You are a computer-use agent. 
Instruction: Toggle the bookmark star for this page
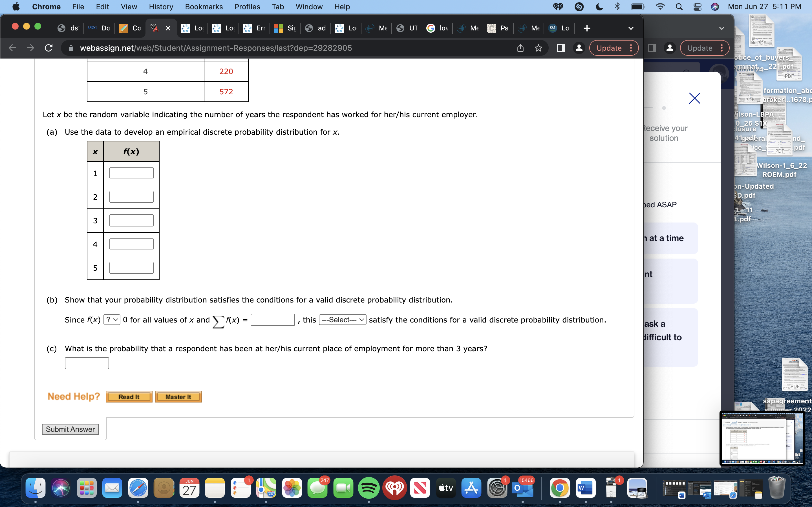pyautogui.click(x=538, y=48)
